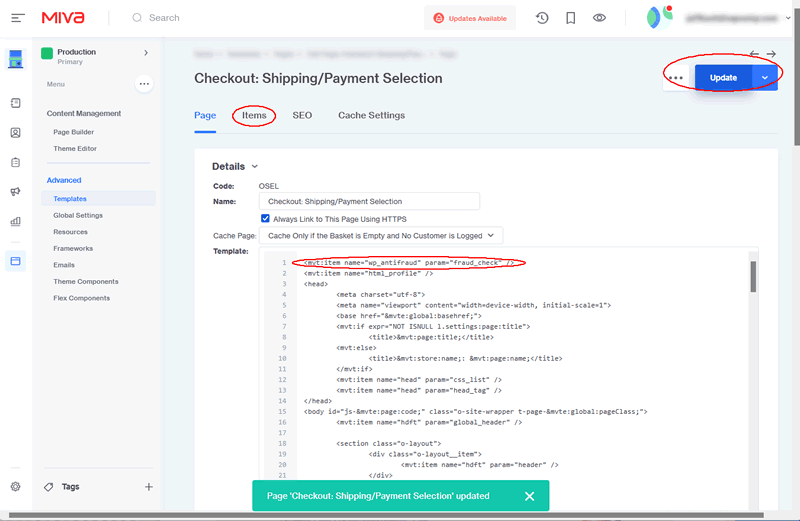This screenshot has width=800, height=521.
Task: Click the Update button
Action: (723, 78)
